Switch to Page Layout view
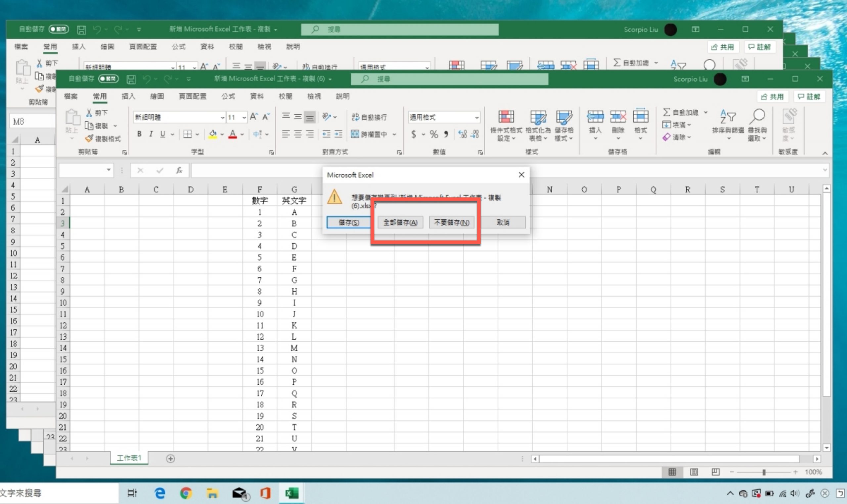This screenshot has width=847, height=504. click(694, 472)
